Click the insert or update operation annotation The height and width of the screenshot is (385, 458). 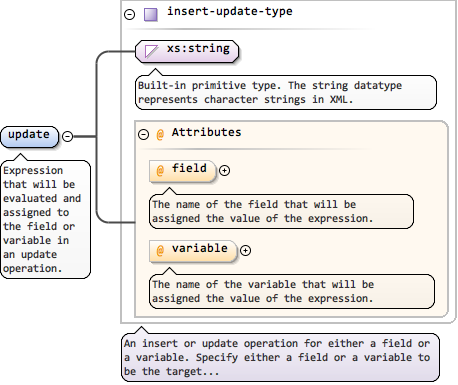tap(280, 357)
